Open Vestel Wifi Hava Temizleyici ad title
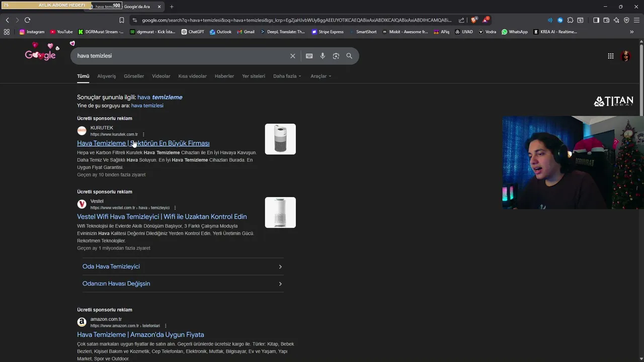644x362 pixels. pyautogui.click(x=162, y=217)
